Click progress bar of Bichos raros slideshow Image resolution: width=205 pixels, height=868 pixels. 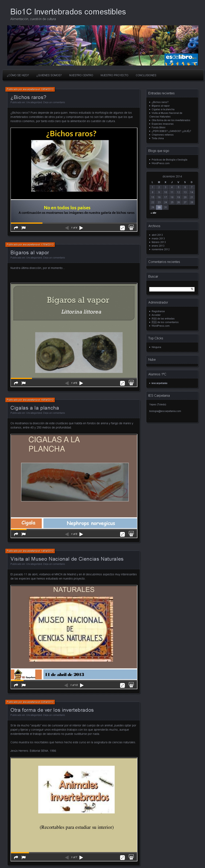pyautogui.click(x=73, y=223)
